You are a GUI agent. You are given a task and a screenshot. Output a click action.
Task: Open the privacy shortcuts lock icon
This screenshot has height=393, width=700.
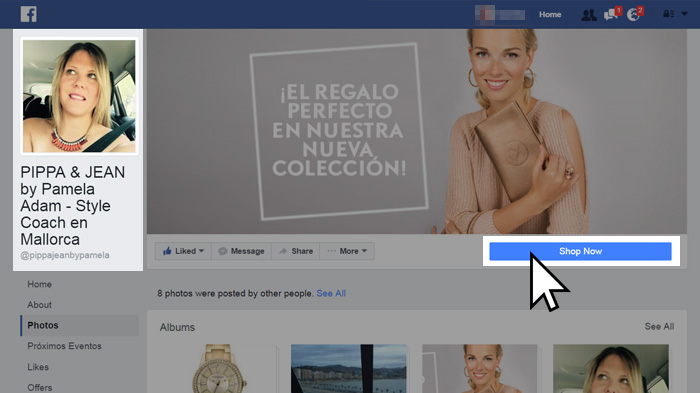pos(668,14)
